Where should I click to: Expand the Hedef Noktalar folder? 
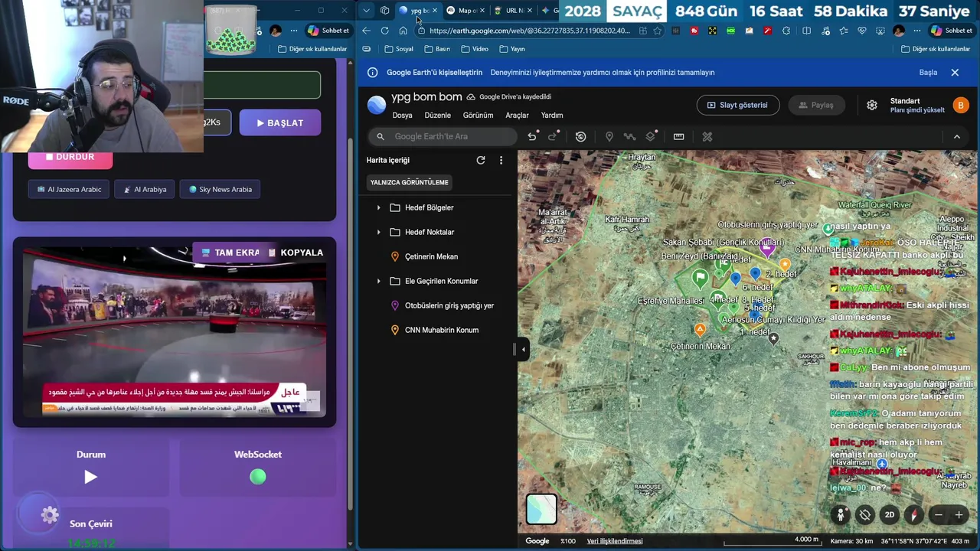pyautogui.click(x=378, y=232)
